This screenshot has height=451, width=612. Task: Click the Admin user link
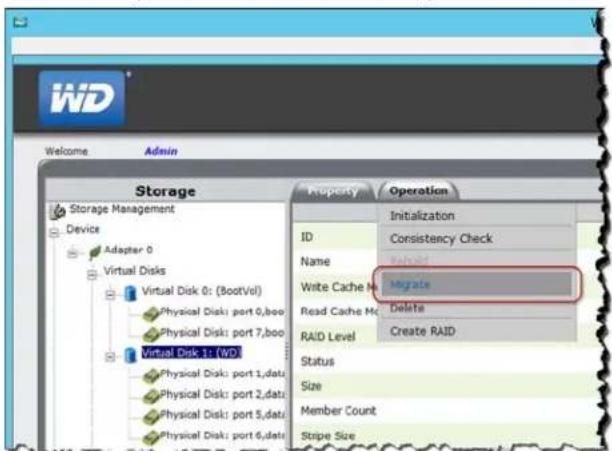(161, 151)
